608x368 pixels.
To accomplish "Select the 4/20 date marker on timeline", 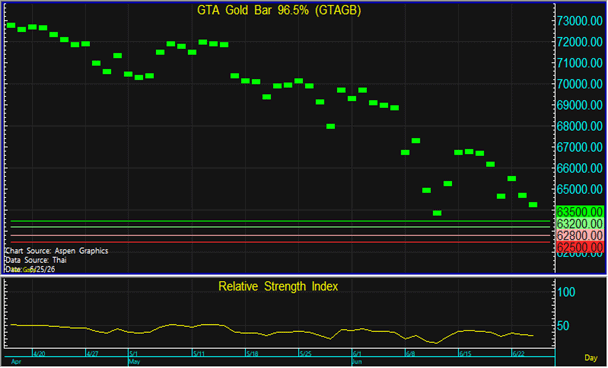I will [39, 354].
